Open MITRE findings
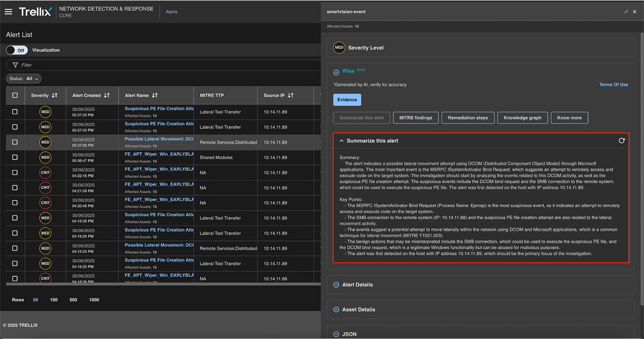Screen dimensions: 644x339 tap(416, 117)
